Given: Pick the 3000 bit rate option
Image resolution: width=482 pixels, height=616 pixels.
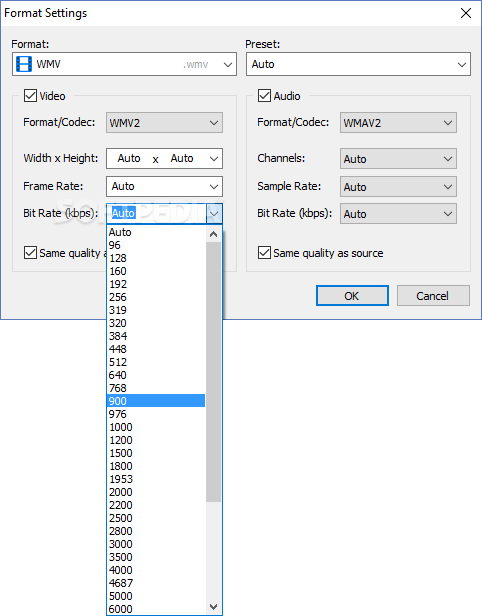Looking at the screenshot, I should [x=156, y=544].
